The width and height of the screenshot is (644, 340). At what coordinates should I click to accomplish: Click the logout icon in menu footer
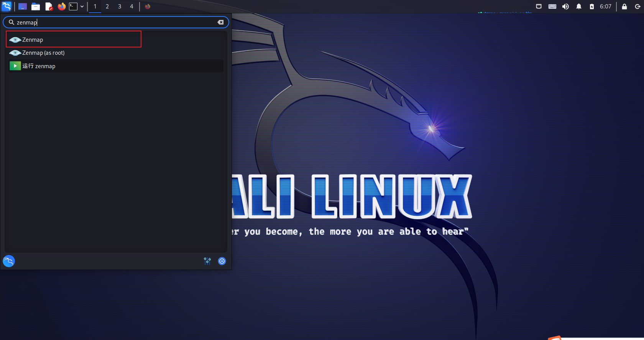222,261
